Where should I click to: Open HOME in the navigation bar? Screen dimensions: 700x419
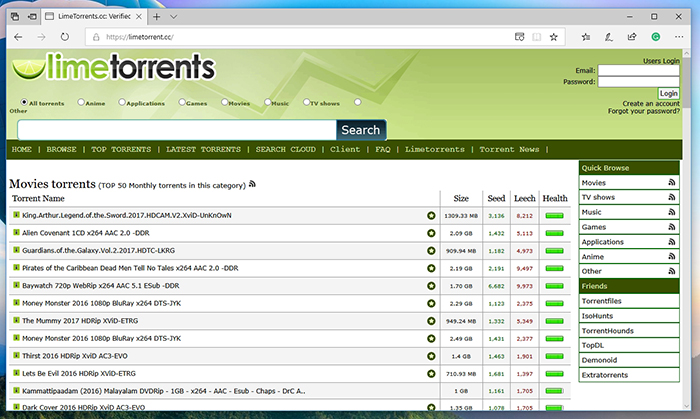pos(21,149)
